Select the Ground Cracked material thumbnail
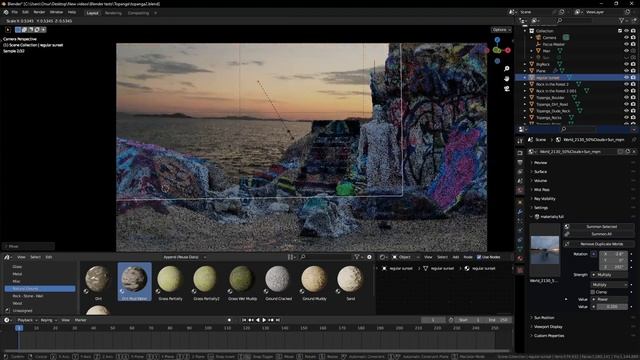Image resolution: width=640 pixels, height=360 pixels. point(278,282)
